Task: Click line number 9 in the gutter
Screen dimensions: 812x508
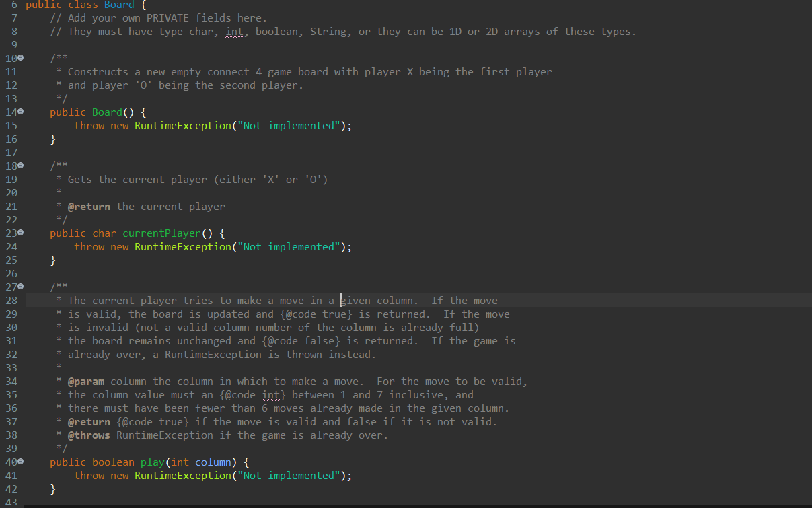Action: click(x=13, y=45)
